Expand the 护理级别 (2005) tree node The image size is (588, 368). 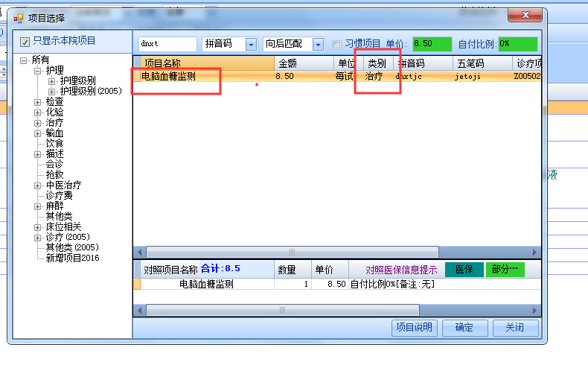point(52,92)
